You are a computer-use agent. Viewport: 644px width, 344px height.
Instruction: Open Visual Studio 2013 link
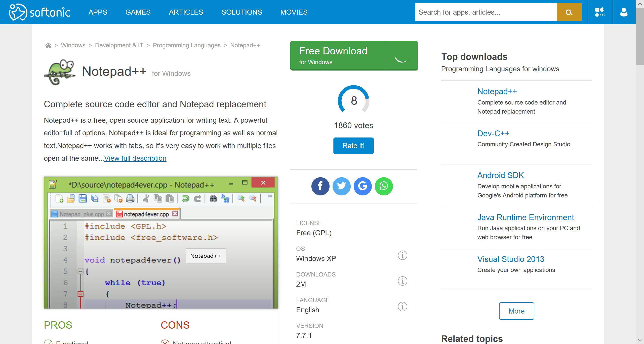click(x=511, y=259)
